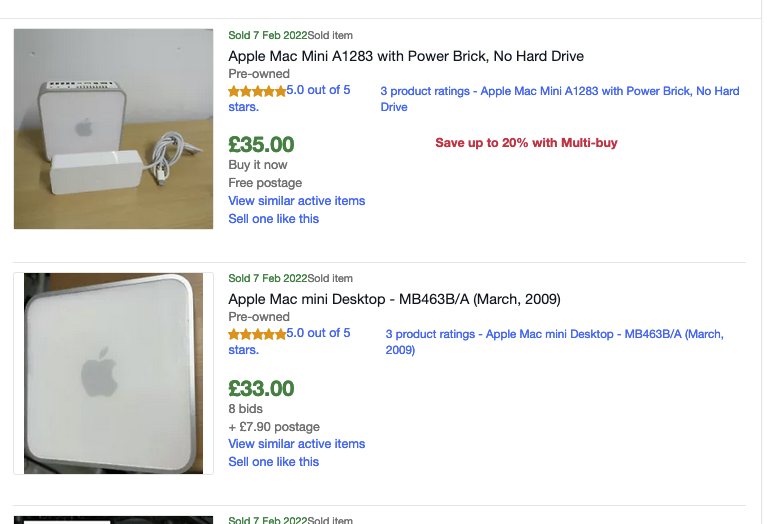
Task: View 3 product ratings for Mac mini Desktop MB463B/A
Action: click(x=554, y=334)
